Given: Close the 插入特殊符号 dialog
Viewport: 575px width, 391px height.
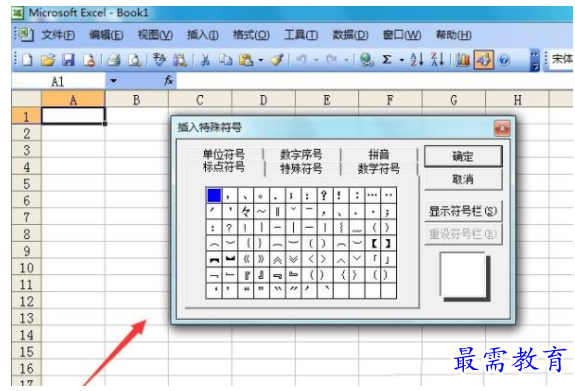Looking at the screenshot, I should click(502, 128).
